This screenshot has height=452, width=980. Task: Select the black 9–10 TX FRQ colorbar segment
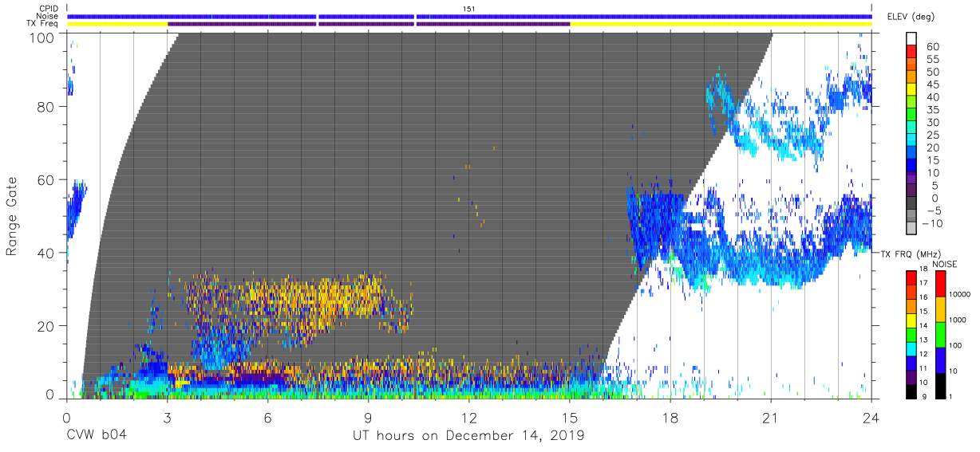coord(911,390)
